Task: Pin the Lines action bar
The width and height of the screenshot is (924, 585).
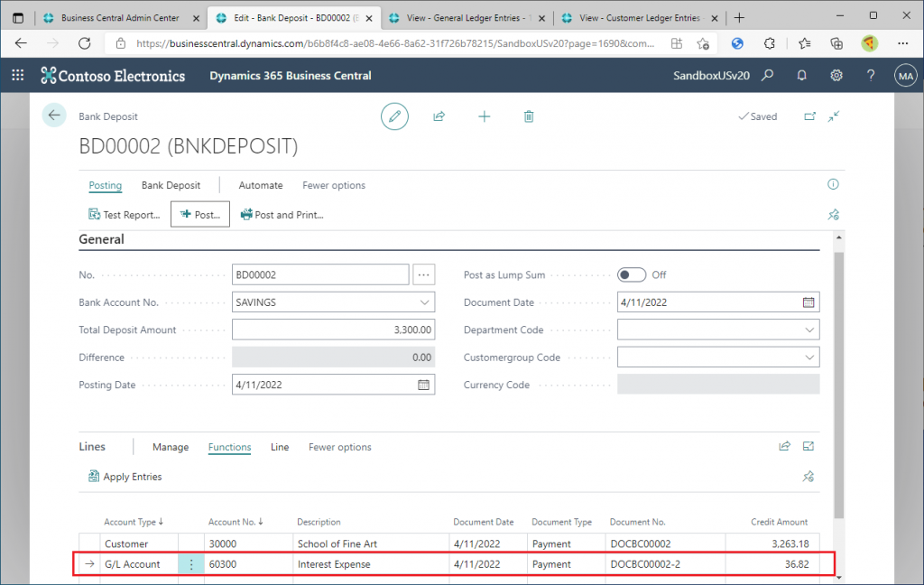Action: [x=808, y=476]
